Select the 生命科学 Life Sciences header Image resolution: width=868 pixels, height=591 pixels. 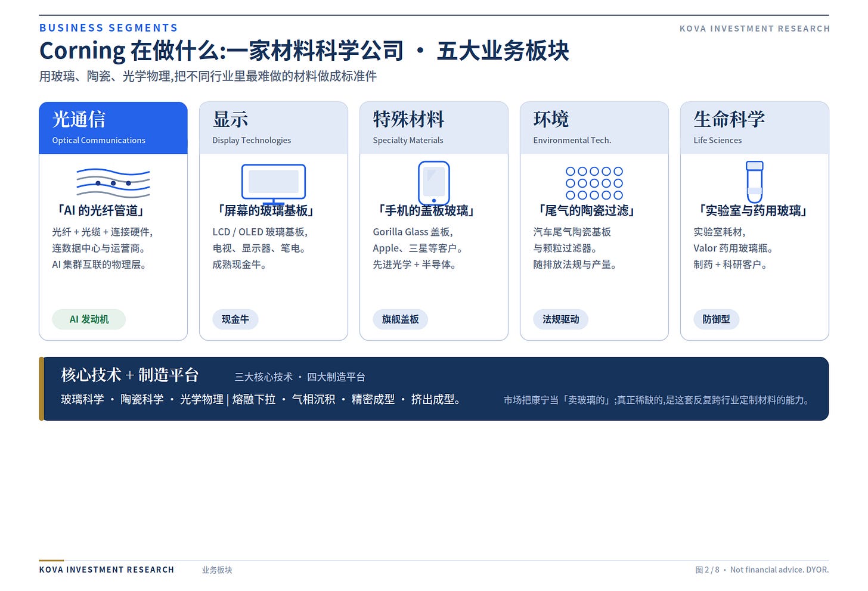[755, 128]
